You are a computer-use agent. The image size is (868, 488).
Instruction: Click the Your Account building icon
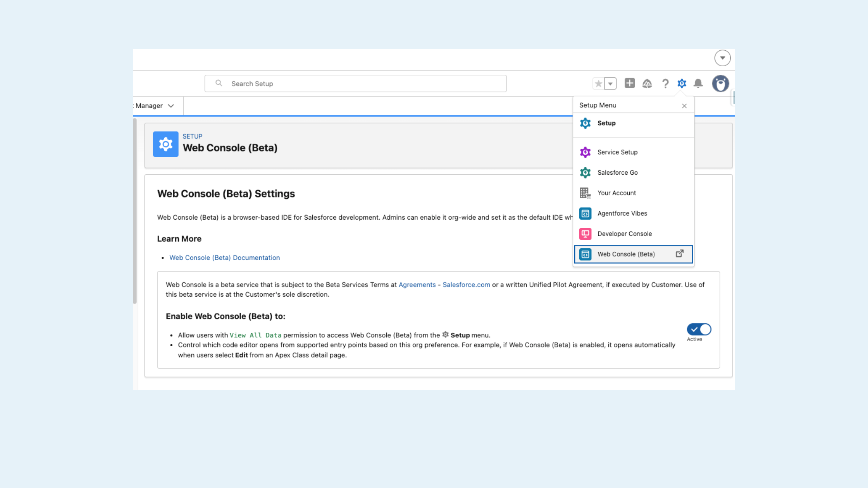585,193
